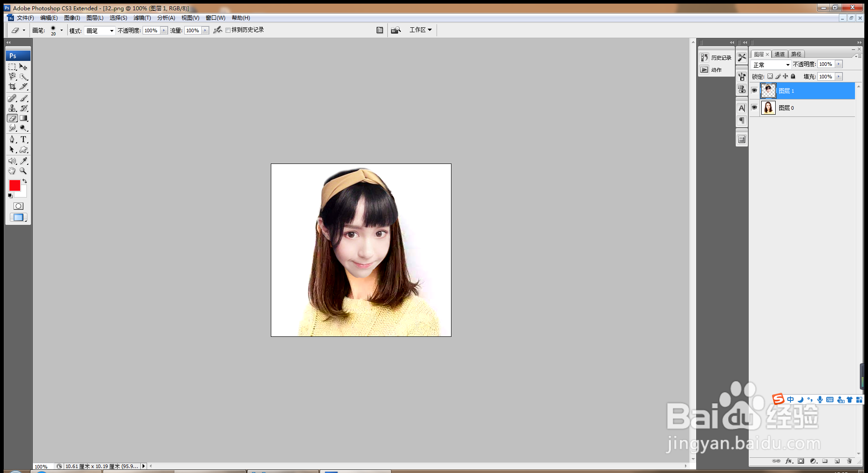Select the Pen tool
868x473 pixels.
tap(12, 140)
